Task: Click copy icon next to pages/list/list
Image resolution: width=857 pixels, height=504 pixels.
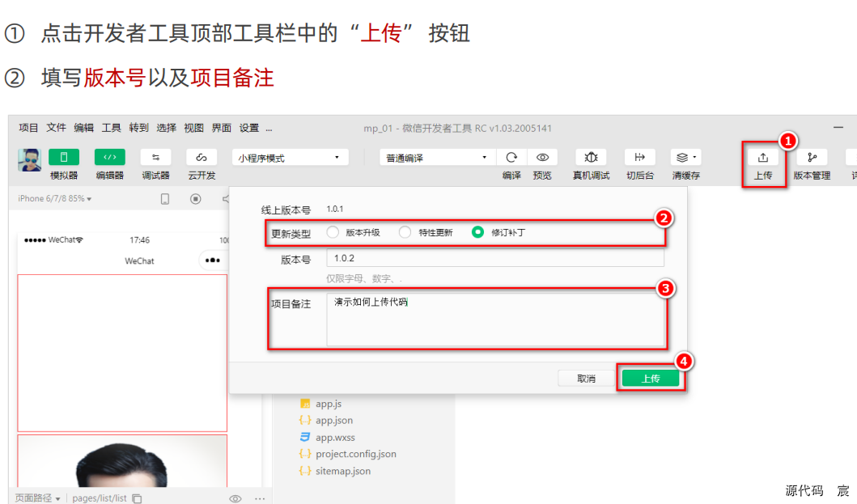Action: (138, 498)
